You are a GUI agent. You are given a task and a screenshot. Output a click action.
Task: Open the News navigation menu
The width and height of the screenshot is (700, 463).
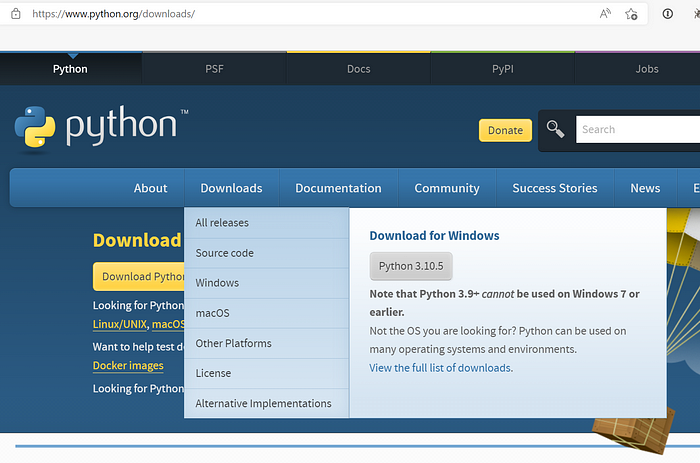click(x=645, y=188)
